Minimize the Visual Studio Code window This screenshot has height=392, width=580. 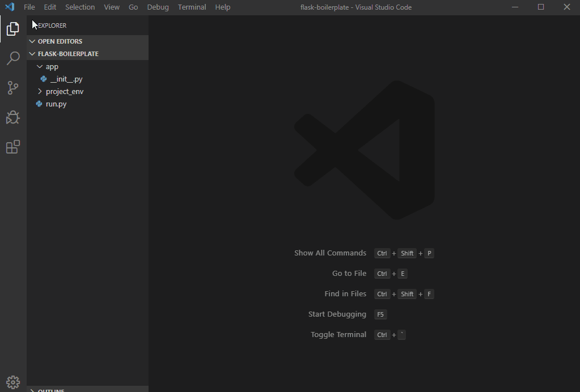pyautogui.click(x=515, y=7)
